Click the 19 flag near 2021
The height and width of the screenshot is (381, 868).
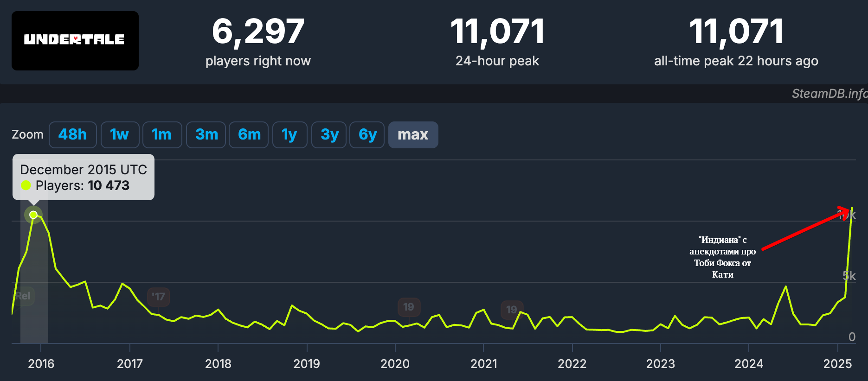click(x=512, y=310)
